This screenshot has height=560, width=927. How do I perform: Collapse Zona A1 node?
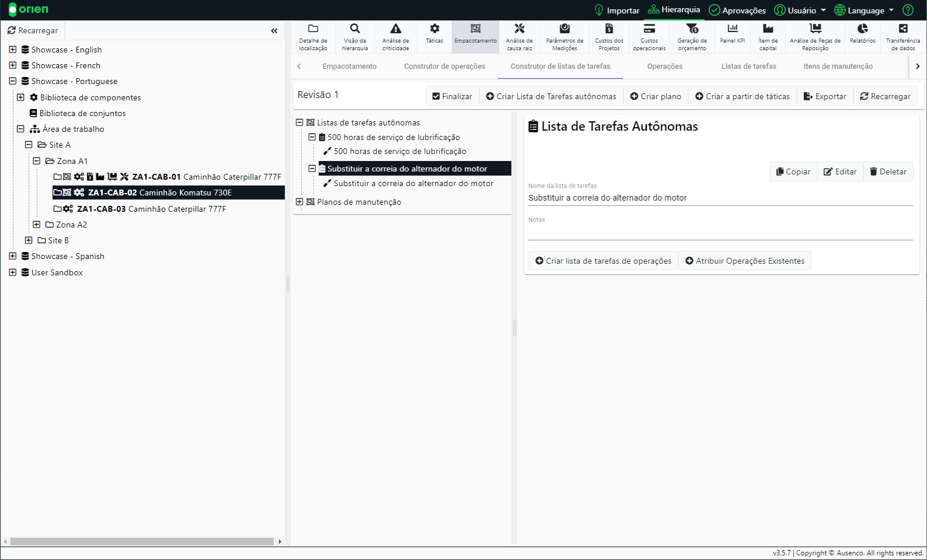click(x=36, y=161)
